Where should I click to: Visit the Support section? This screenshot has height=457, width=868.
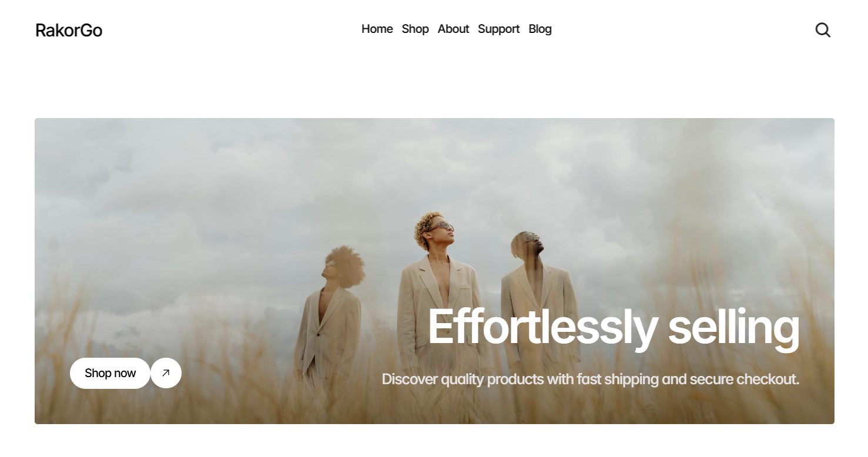(498, 29)
